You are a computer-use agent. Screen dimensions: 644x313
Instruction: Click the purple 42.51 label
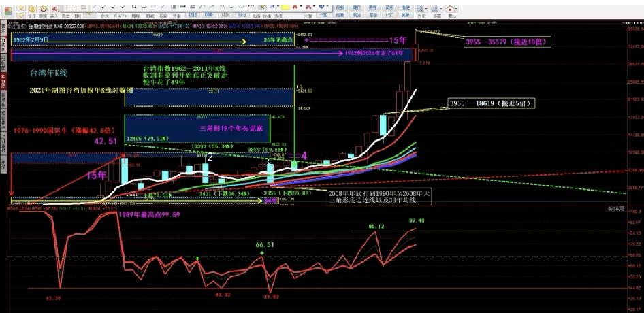click(106, 142)
